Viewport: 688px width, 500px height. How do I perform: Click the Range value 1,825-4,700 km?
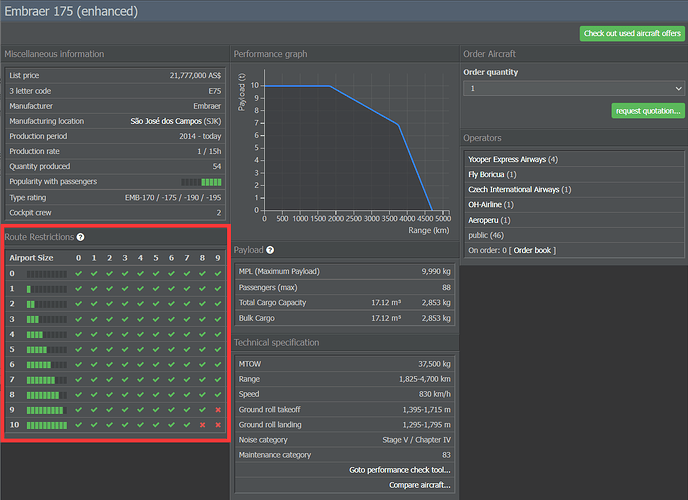425,379
